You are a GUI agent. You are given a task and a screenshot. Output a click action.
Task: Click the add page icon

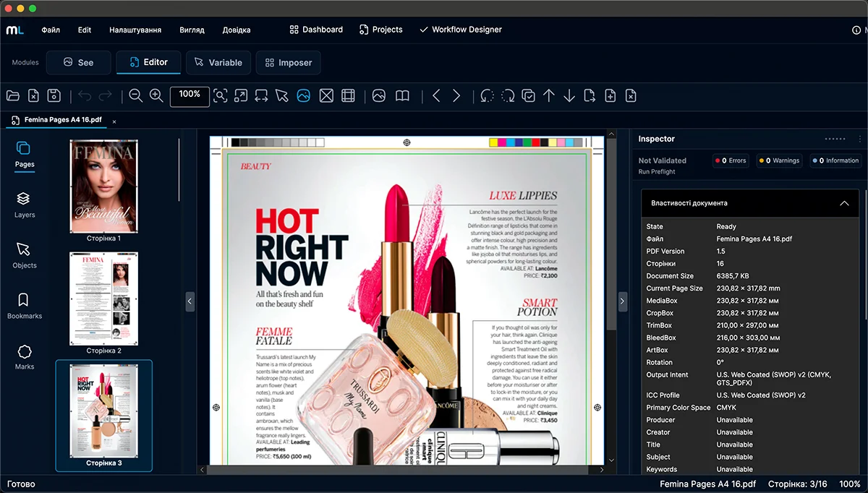pyautogui.click(x=610, y=95)
